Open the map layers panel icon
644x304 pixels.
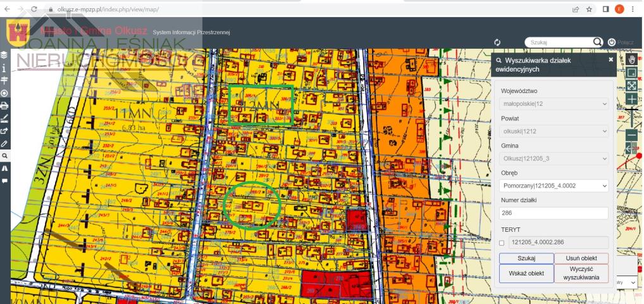coord(4,55)
